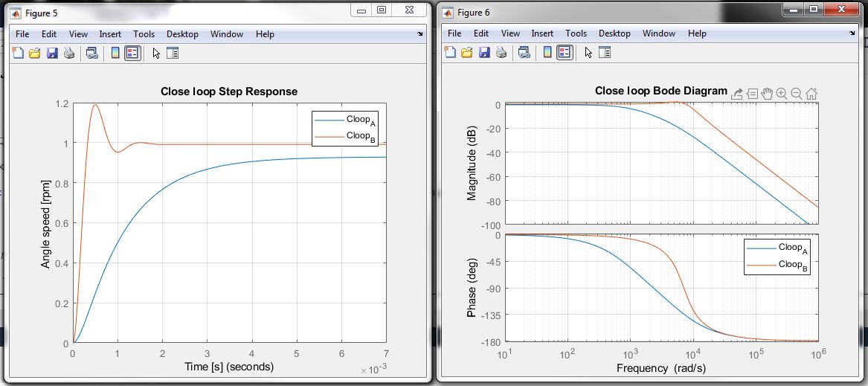Screen dimensions: 868x386
Task: Click the 'Time [s] (seconds)' axis label
Action: tap(228, 367)
